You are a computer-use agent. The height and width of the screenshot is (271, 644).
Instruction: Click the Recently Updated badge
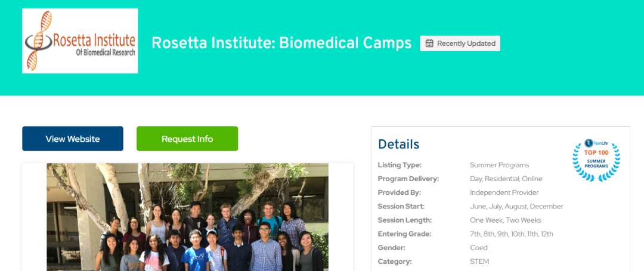coord(460,43)
